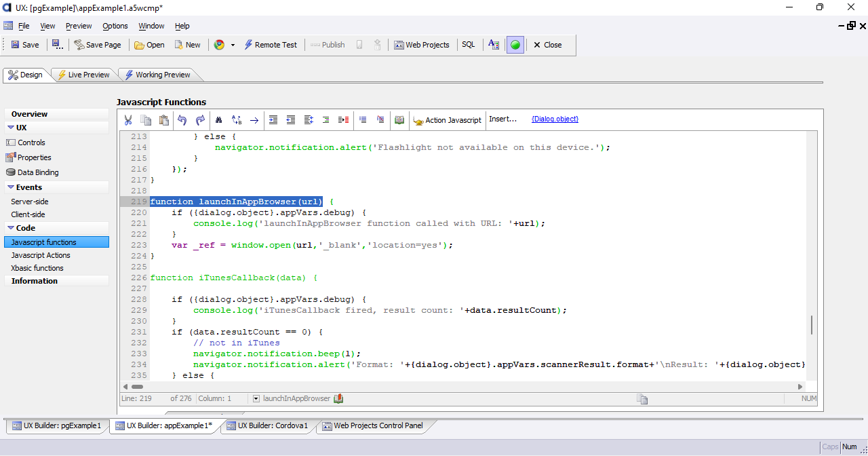Switch to UX Builder: pgExample1 window tab
Image resolution: width=868 pixels, height=456 pixels.
pyautogui.click(x=56, y=426)
